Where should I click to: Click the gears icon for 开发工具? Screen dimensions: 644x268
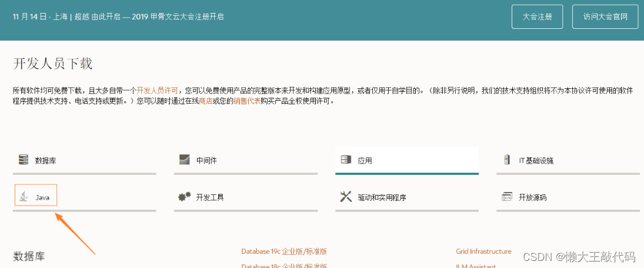coord(185,197)
